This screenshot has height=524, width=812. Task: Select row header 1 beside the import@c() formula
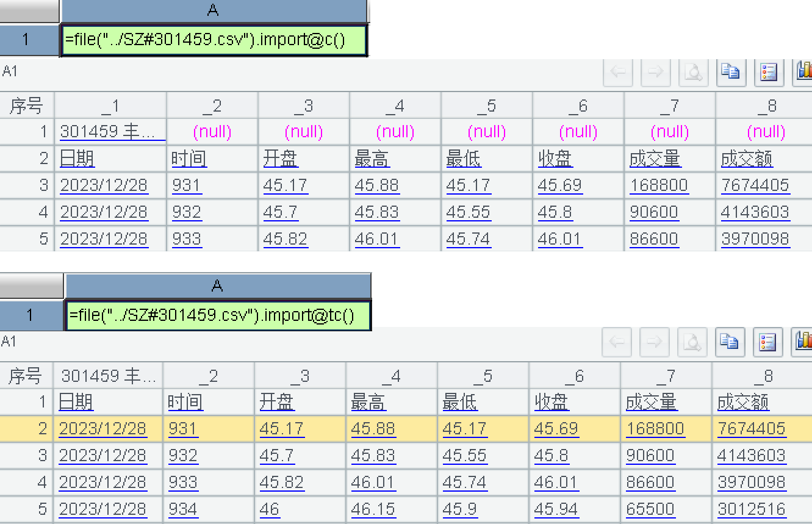(30, 40)
